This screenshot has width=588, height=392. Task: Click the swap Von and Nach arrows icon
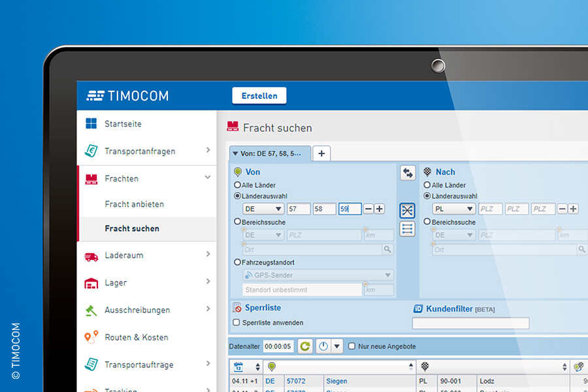tap(408, 173)
